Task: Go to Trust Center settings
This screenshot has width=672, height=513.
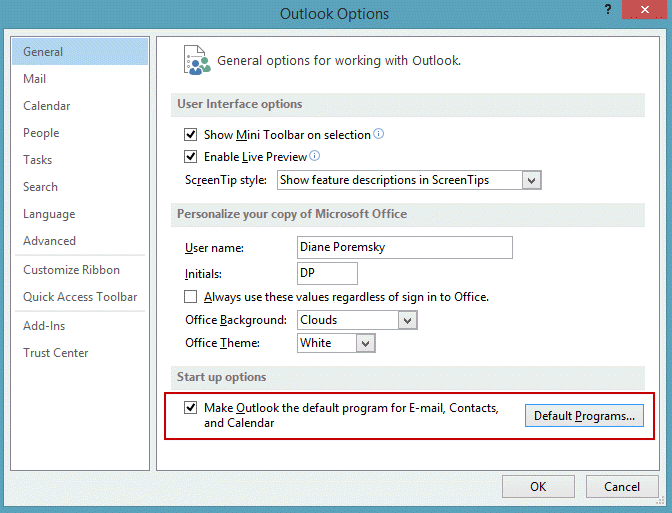Action: (56, 353)
